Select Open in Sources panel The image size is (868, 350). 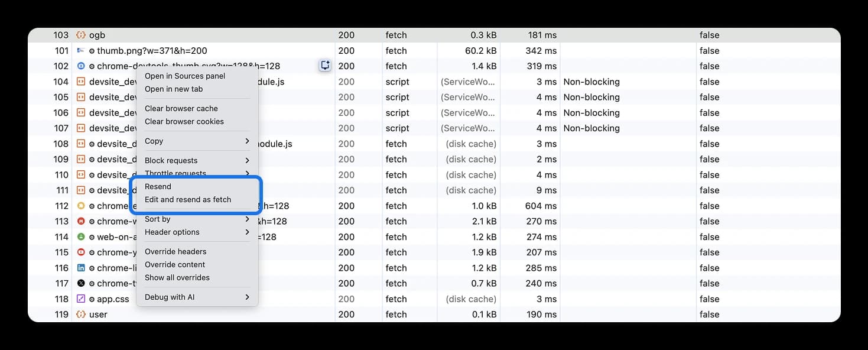pos(185,76)
